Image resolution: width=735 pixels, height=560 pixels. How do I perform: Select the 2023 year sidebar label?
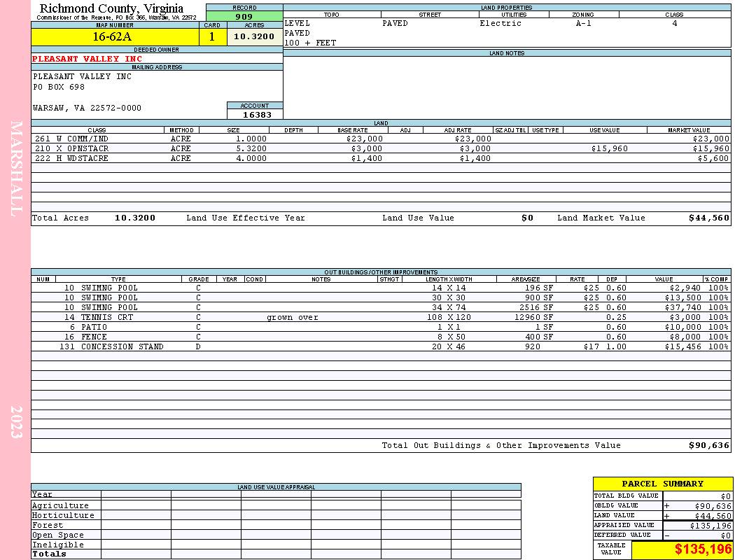(x=16, y=422)
